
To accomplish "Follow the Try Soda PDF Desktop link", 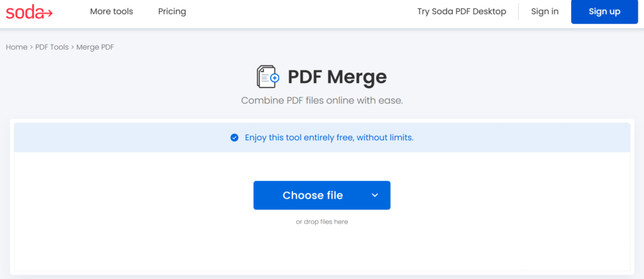I will 462,11.
